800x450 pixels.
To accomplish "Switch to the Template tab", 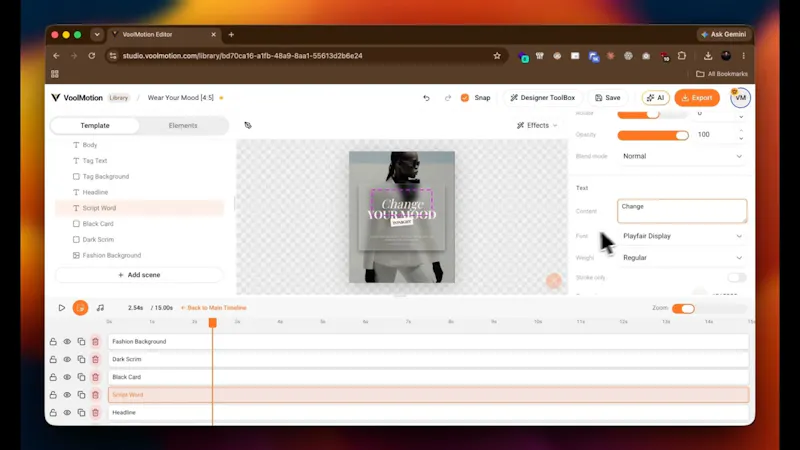I will (95, 126).
